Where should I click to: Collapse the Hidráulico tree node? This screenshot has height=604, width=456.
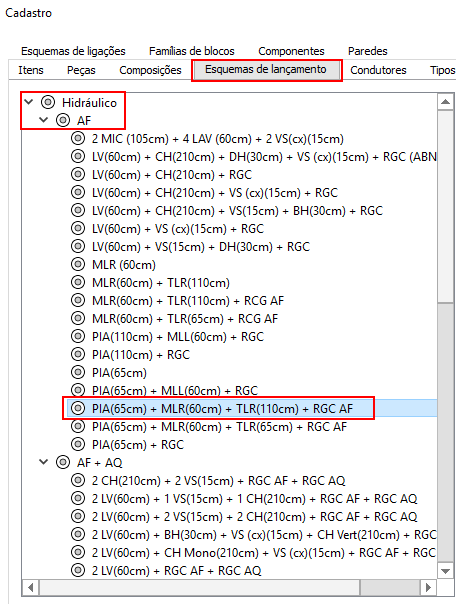(x=28, y=102)
